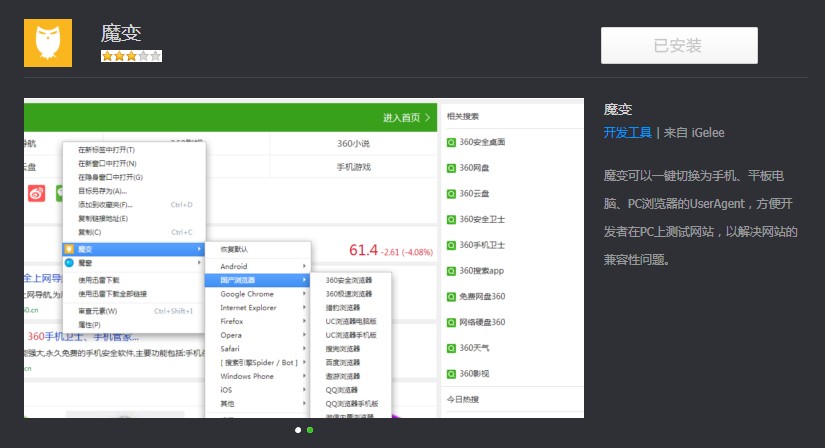Click the three-star rating under 魔变

point(131,56)
